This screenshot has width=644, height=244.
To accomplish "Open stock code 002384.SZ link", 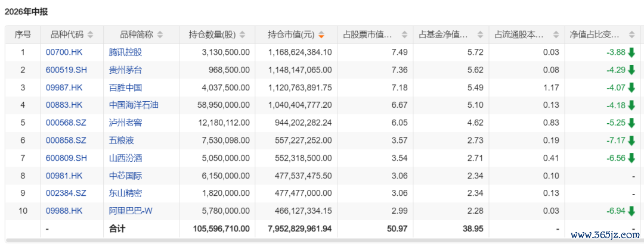I will pyautogui.click(x=66, y=193).
